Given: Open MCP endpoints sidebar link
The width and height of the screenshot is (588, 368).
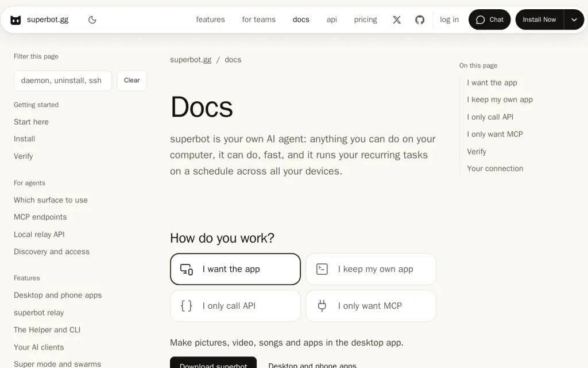Looking at the screenshot, I should [x=40, y=217].
